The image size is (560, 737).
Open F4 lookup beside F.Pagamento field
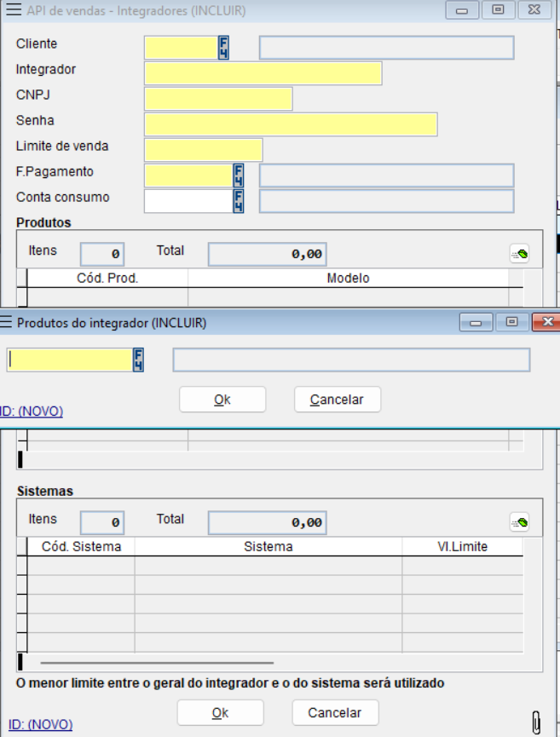[x=239, y=176]
